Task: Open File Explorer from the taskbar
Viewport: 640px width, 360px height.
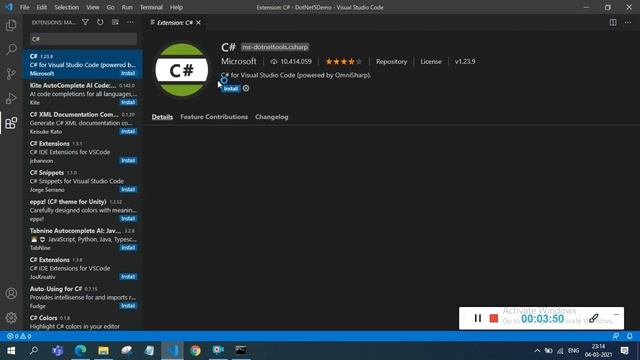Action: click(103, 351)
